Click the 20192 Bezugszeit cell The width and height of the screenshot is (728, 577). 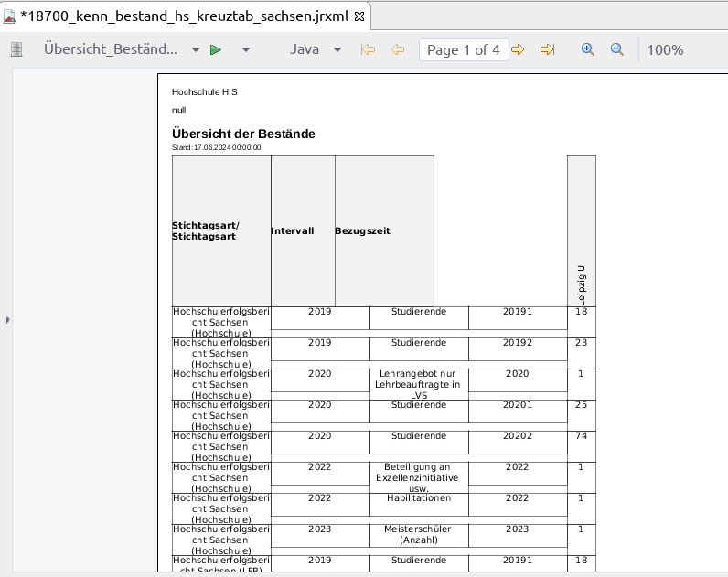[518, 349]
